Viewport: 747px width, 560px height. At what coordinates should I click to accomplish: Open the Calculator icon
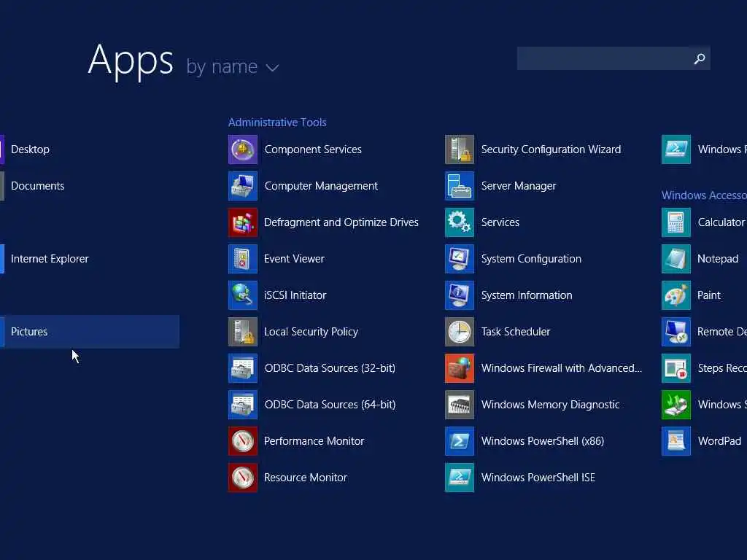(x=676, y=222)
